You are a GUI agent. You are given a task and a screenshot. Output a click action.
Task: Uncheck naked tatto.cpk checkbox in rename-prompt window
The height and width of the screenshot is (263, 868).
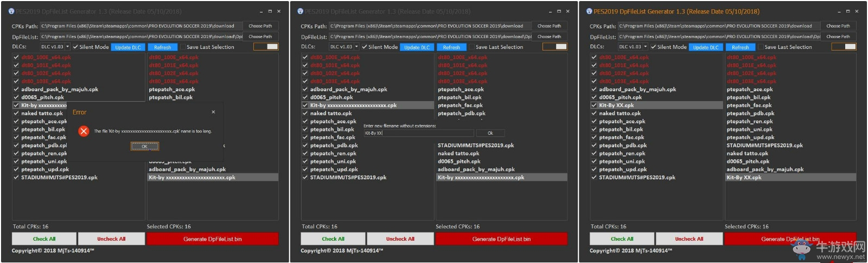tap(305, 113)
